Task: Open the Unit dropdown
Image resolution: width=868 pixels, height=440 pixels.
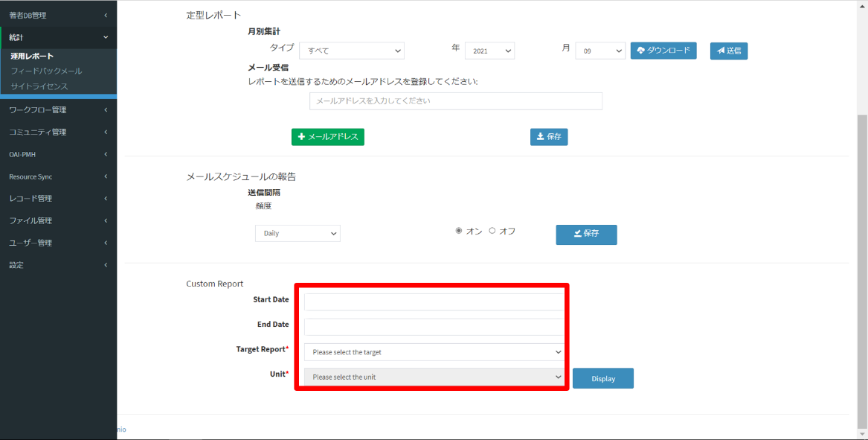Action: tap(434, 377)
